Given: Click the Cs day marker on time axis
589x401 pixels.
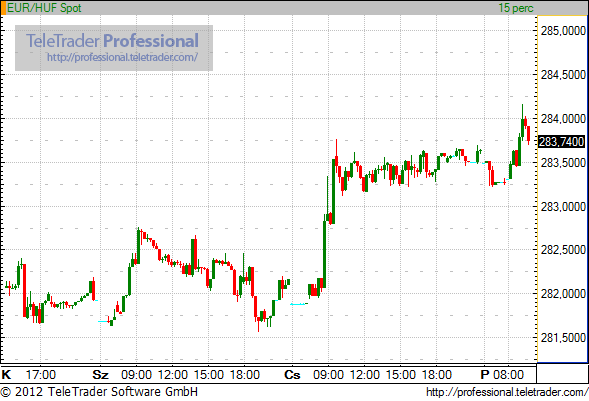Looking at the screenshot, I should [292, 375].
